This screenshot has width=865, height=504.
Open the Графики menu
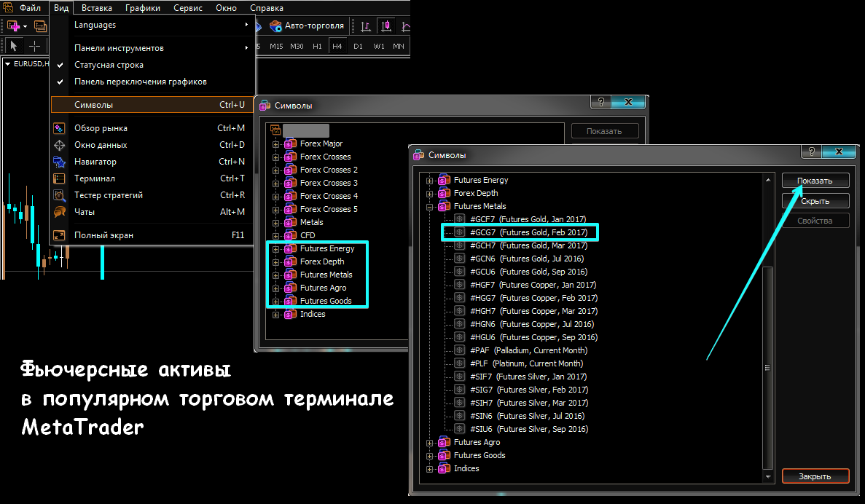[x=142, y=8]
